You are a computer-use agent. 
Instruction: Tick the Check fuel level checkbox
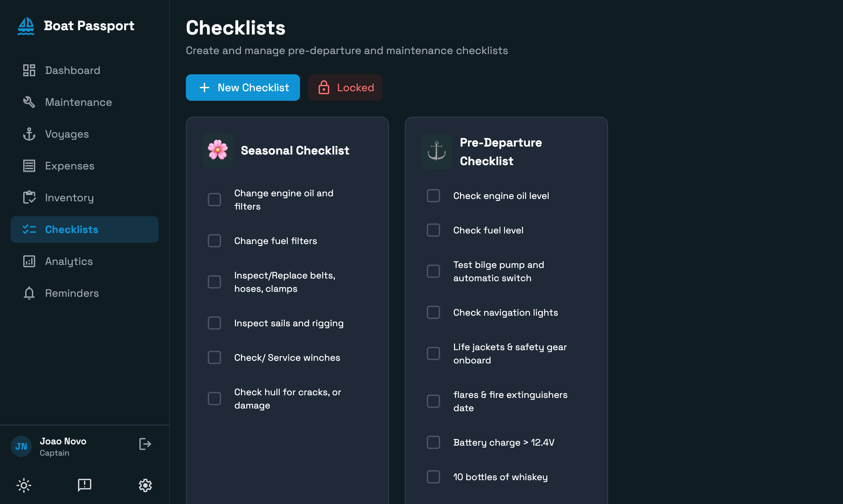(x=433, y=230)
